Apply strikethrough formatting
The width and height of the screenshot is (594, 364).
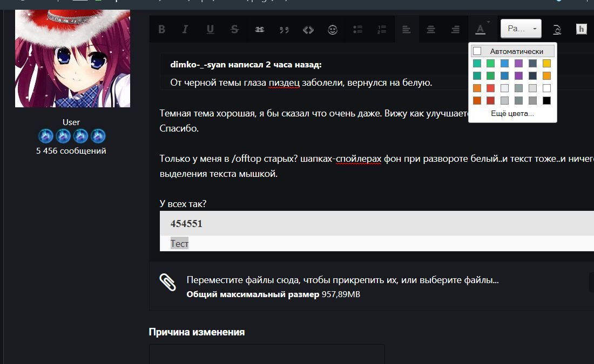(x=234, y=29)
